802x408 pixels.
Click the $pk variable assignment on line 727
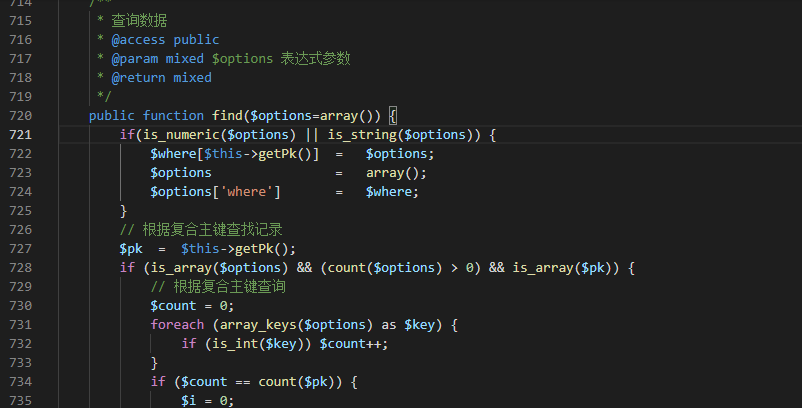click(131, 248)
